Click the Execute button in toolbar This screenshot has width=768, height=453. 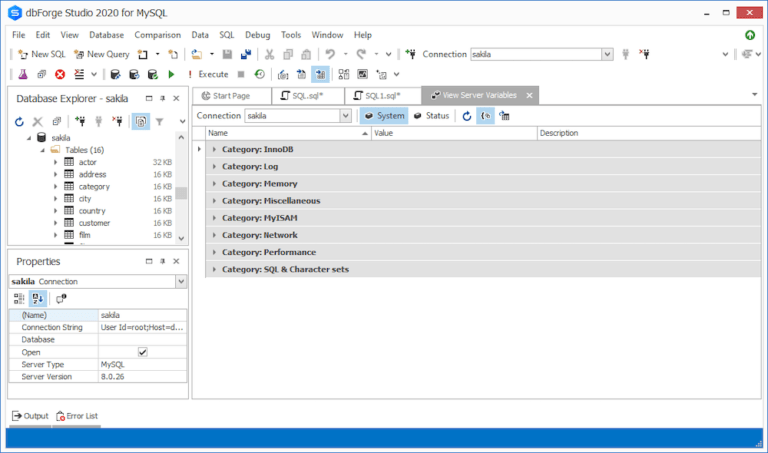(208, 74)
